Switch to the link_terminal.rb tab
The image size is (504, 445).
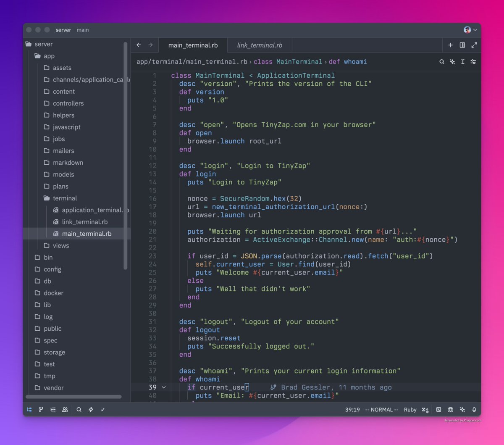tap(260, 45)
